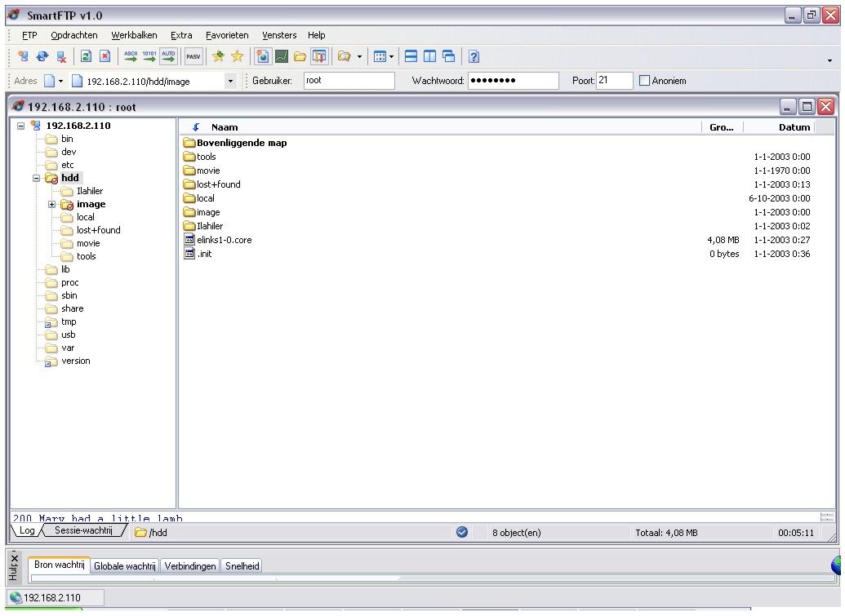Screen dimensions: 845x616
Task: Click the yellow Favorites star icon
Action: click(x=237, y=56)
